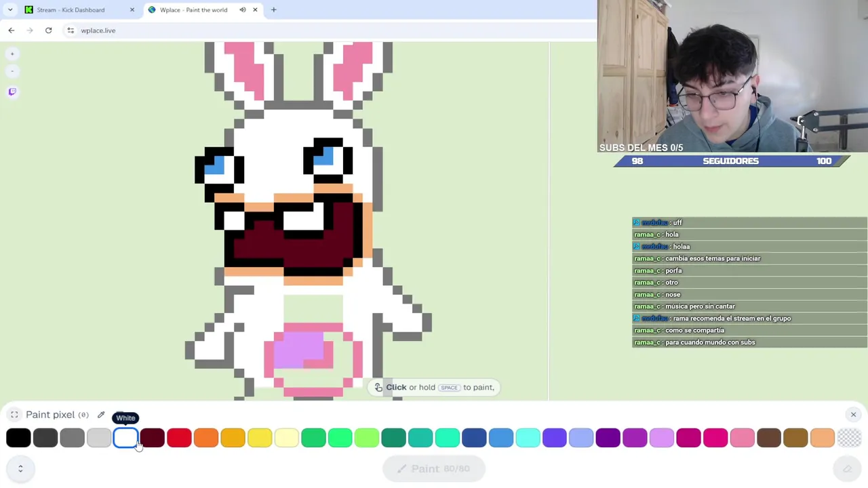Pick the lavender pink color swatch
868x488 pixels.
(662, 438)
